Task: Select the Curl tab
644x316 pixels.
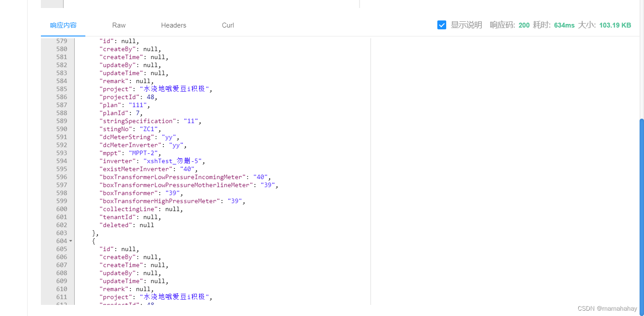Action: click(228, 25)
